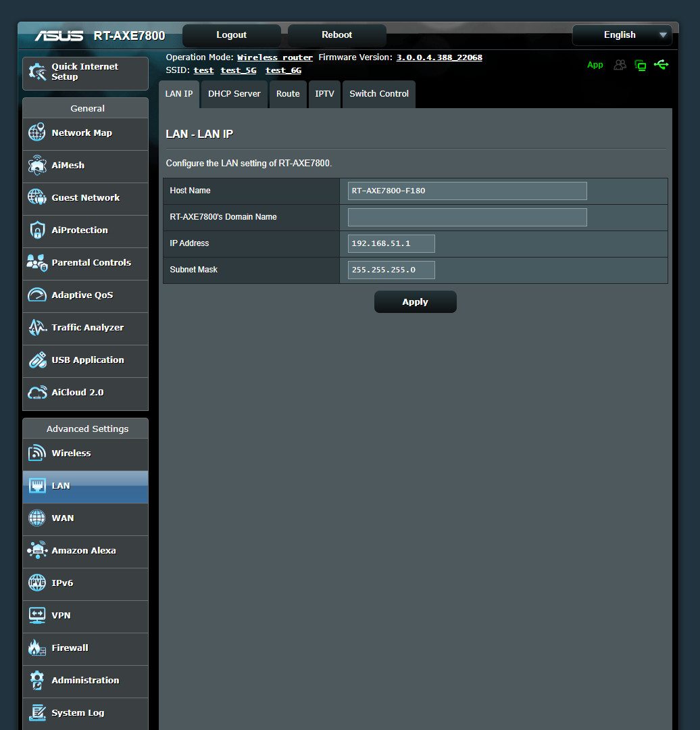
Task: Click the green App link
Action: [595, 65]
